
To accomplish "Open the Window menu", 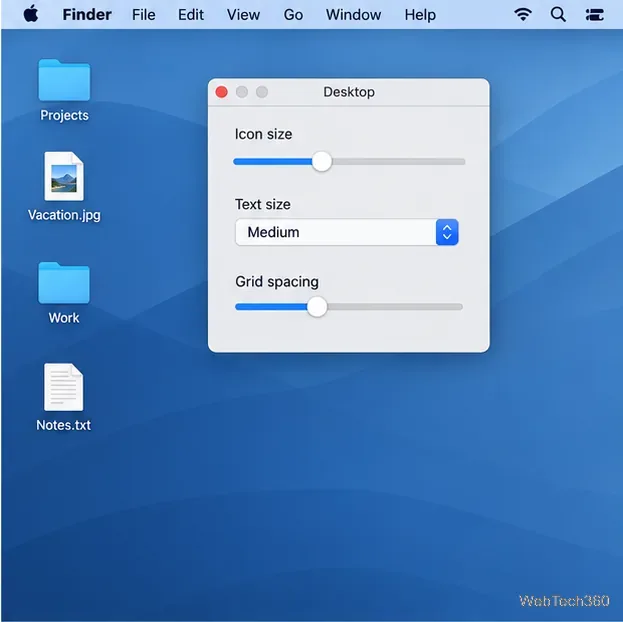I will click(353, 15).
